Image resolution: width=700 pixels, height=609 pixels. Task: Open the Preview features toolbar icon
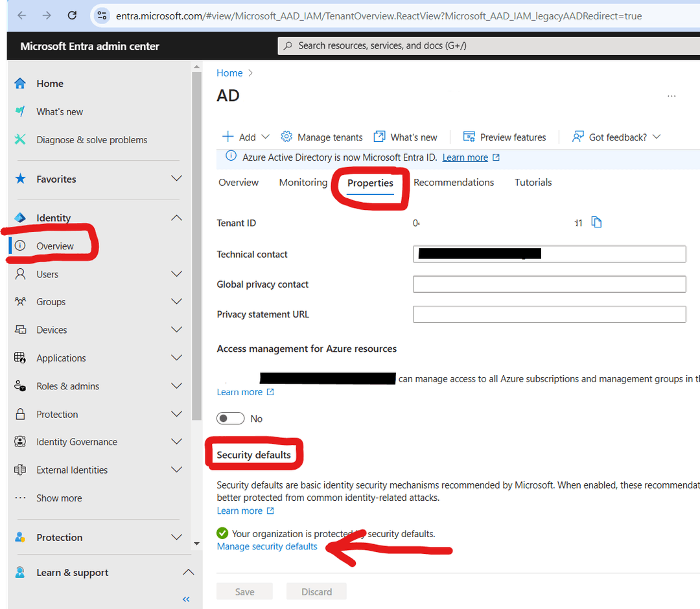(x=469, y=137)
